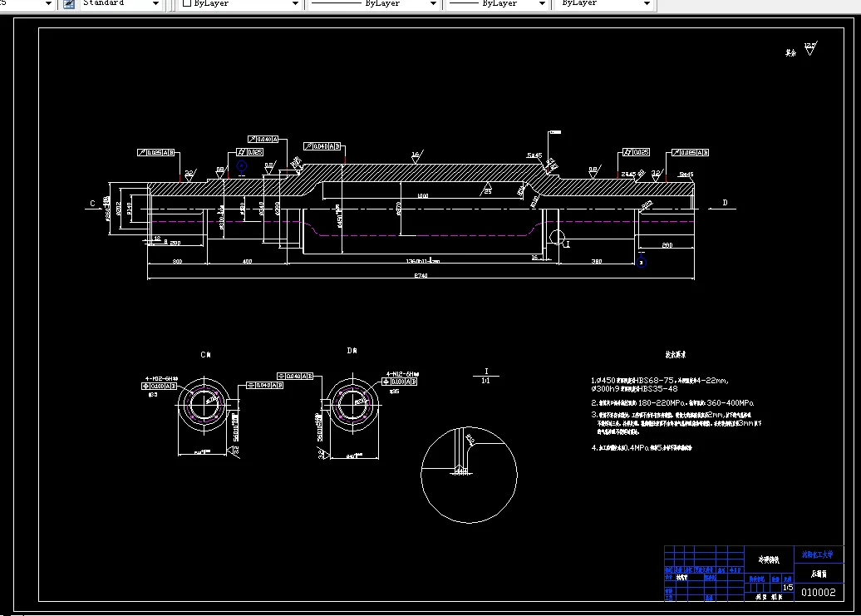The image size is (861, 616).
Task: Select the 25 roughness mark inside bore
Action: tap(487, 190)
